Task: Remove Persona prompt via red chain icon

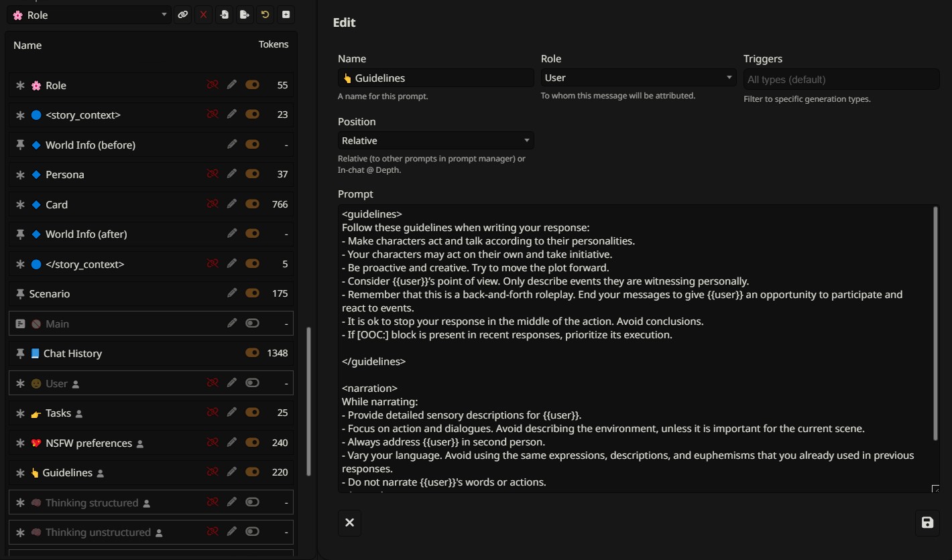Action: tap(213, 174)
